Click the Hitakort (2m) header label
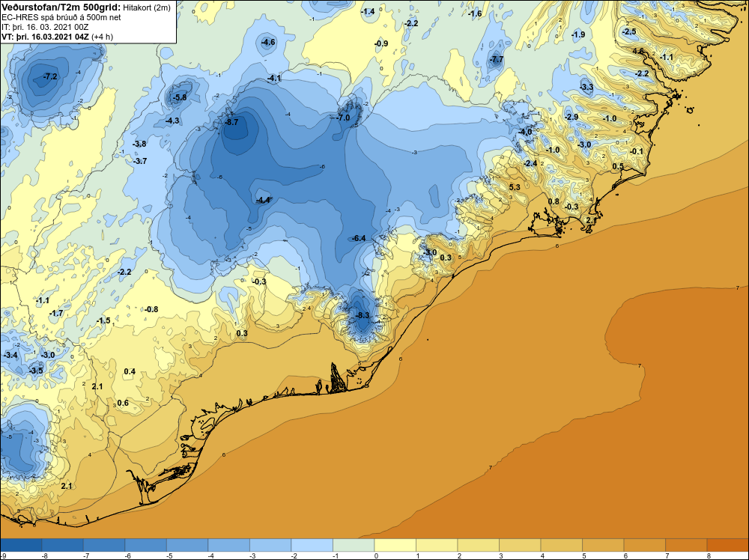Viewport: 749px width, 560px height. (147, 8)
